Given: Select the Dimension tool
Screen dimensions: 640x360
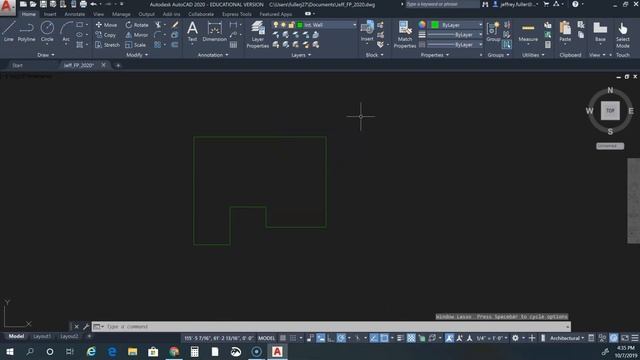Looking at the screenshot, I should coord(214,31).
